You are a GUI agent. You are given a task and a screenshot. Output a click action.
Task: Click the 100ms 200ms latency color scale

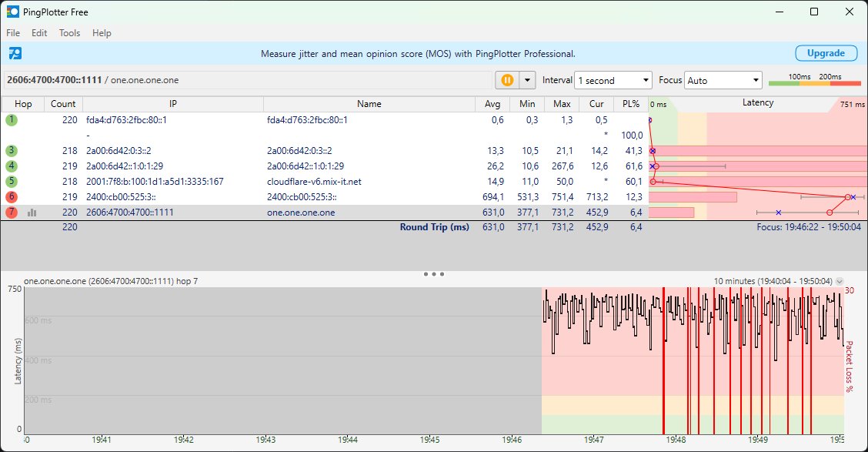(x=814, y=81)
